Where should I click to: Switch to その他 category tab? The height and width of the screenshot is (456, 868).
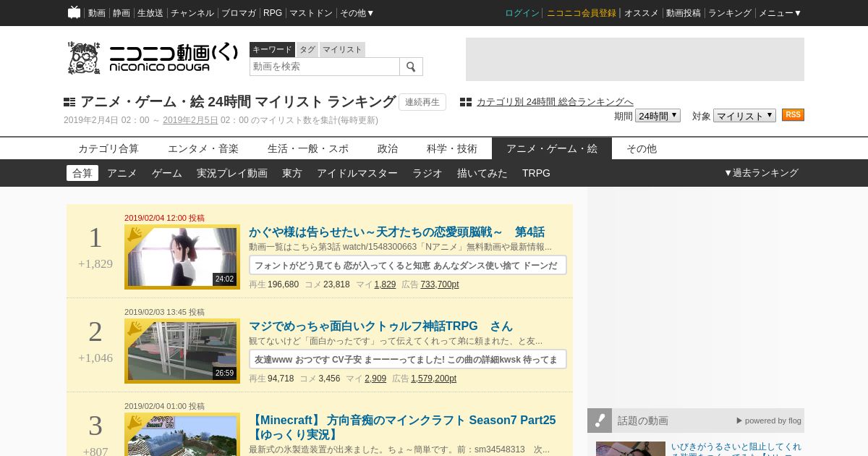click(x=642, y=148)
